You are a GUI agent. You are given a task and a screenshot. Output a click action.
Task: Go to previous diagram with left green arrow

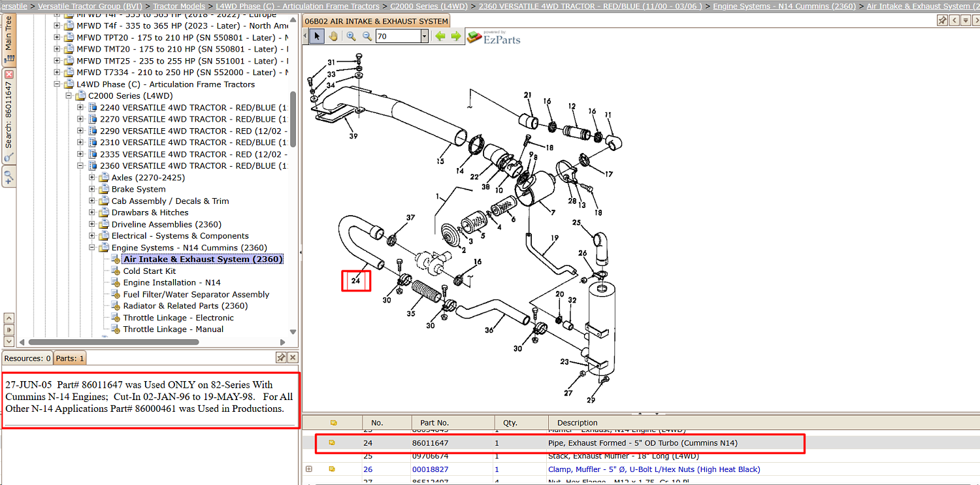point(440,37)
